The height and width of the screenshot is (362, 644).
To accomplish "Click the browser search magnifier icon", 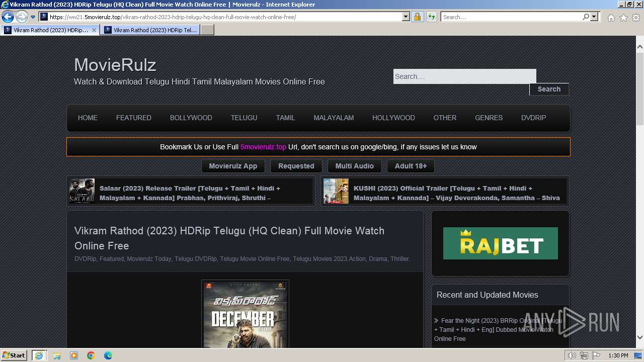I will pyautogui.click(x=586, y=17).
